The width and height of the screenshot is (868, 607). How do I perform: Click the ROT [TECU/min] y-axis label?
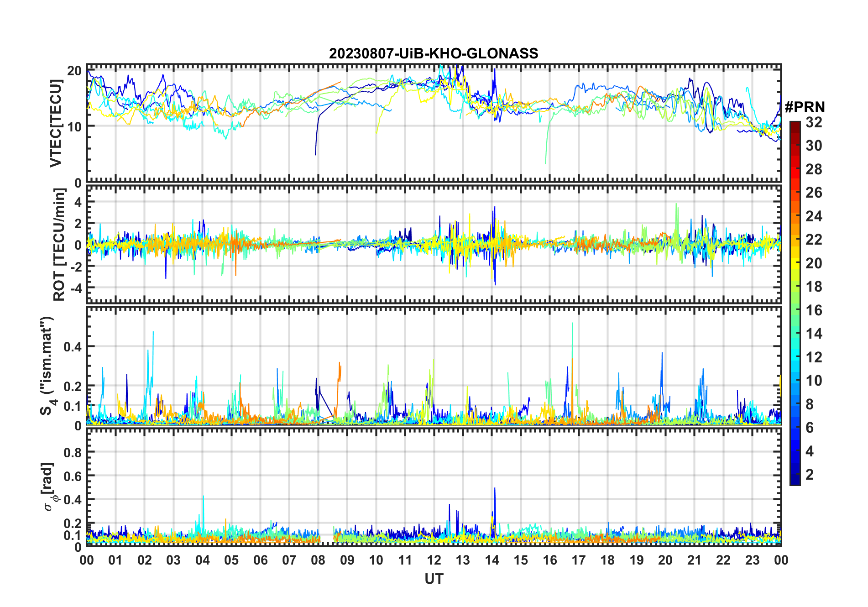(59, 245)
